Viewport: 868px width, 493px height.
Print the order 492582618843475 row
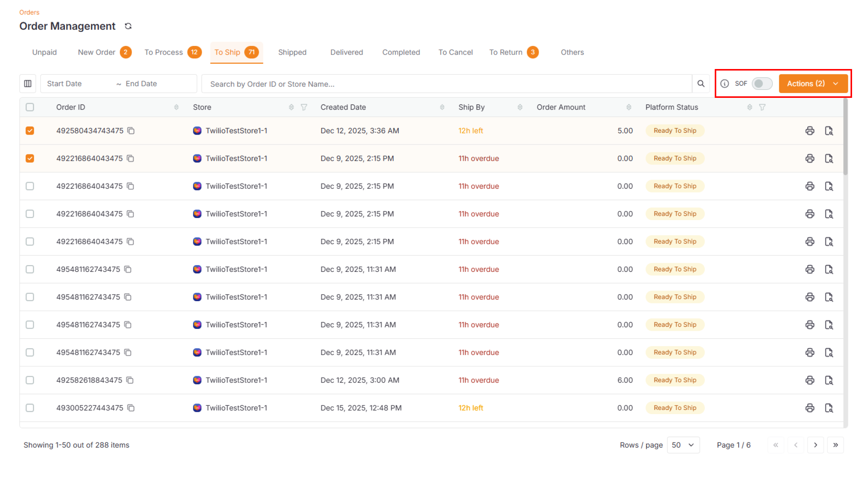coord(810,380)
